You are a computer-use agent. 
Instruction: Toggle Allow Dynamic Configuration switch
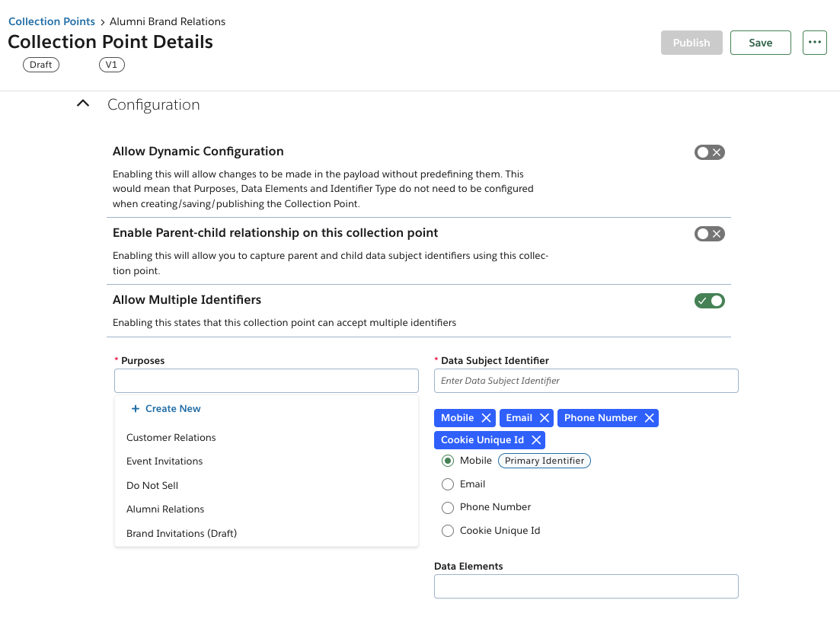point(709,152)
